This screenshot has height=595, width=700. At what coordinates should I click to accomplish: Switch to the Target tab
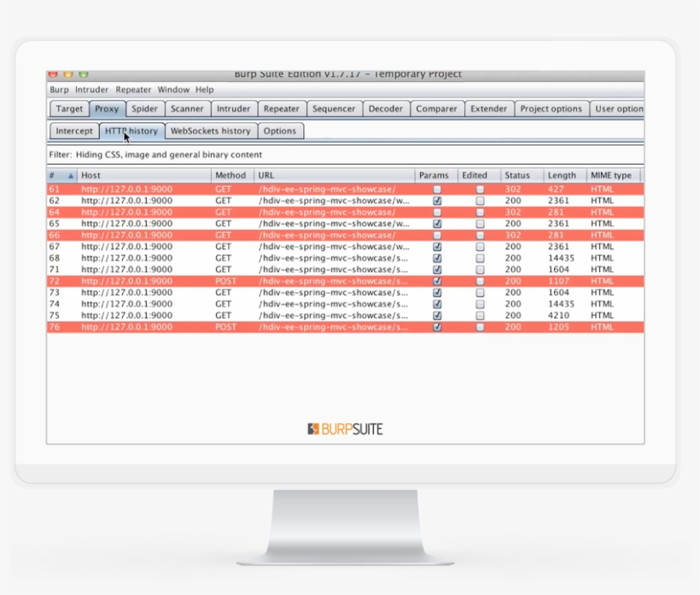69,108
